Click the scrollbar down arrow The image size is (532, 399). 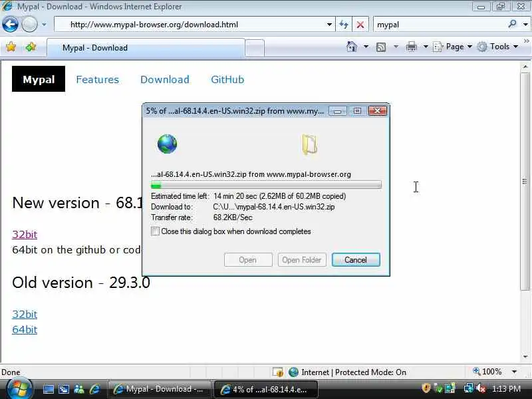pyautogui.click(x=525, y=356)
